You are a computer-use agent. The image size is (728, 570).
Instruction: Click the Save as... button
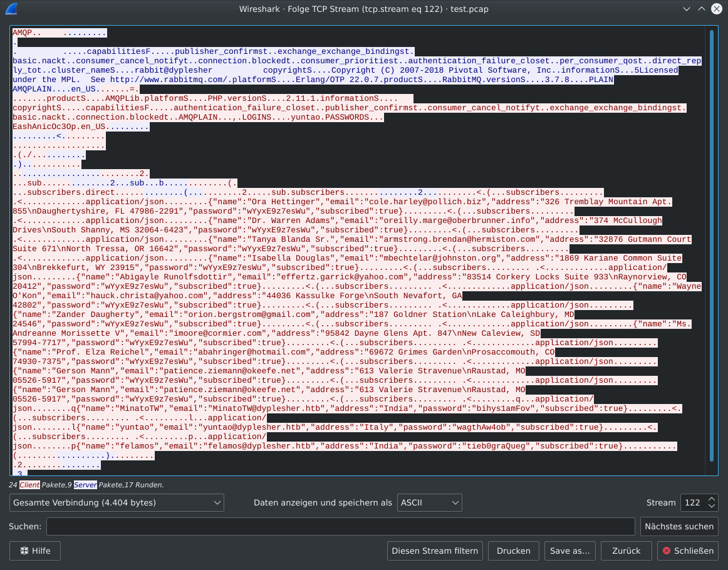[x=569, y=551]
